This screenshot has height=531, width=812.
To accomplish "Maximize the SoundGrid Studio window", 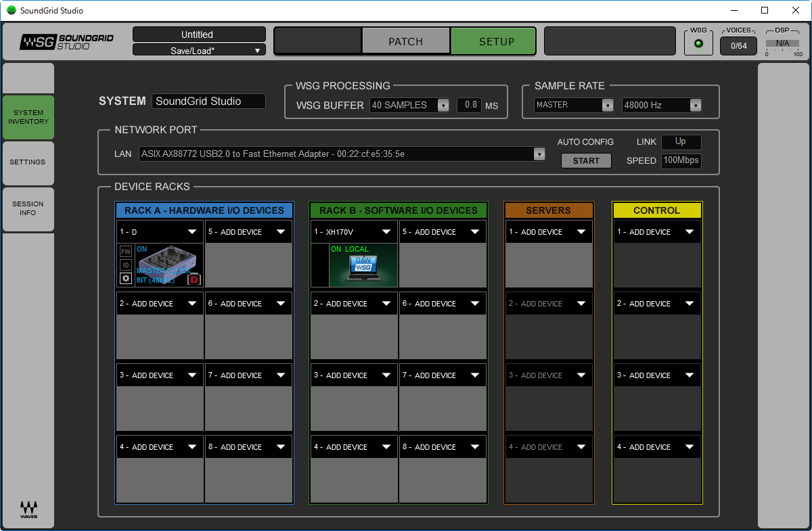I will coord(765,10).
